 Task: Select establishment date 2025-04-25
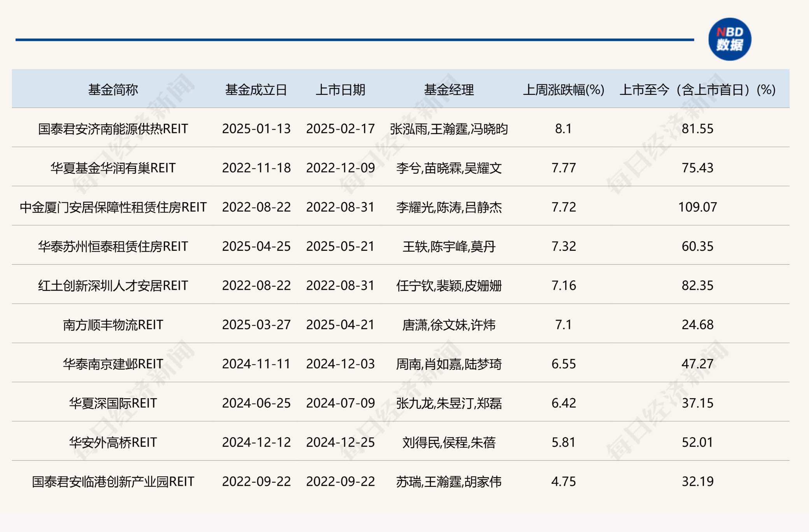point(256,247)
